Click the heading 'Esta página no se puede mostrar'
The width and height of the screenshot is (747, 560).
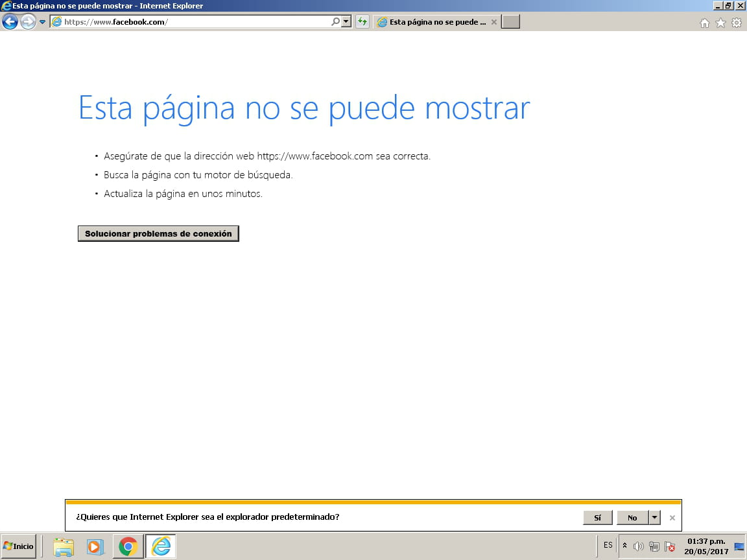click(304, 109)
